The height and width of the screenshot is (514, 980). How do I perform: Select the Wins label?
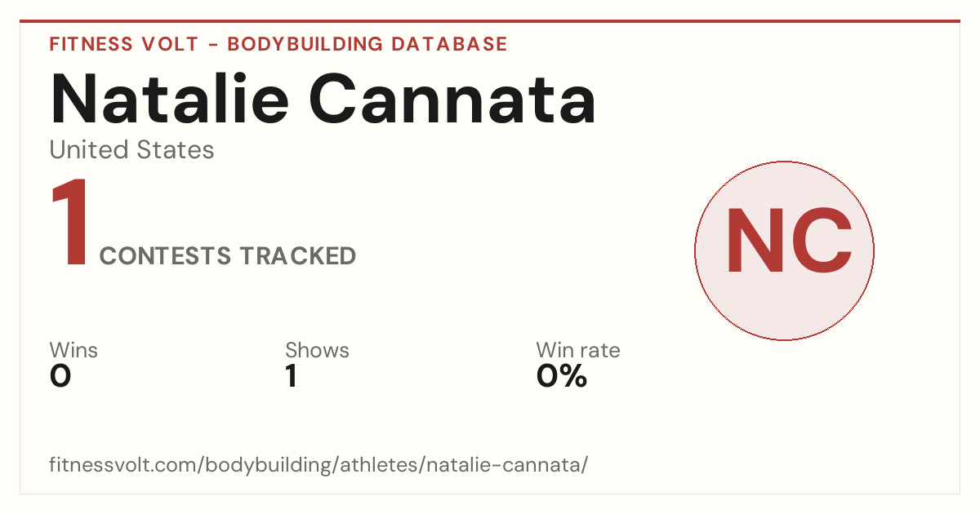[73, 350]
